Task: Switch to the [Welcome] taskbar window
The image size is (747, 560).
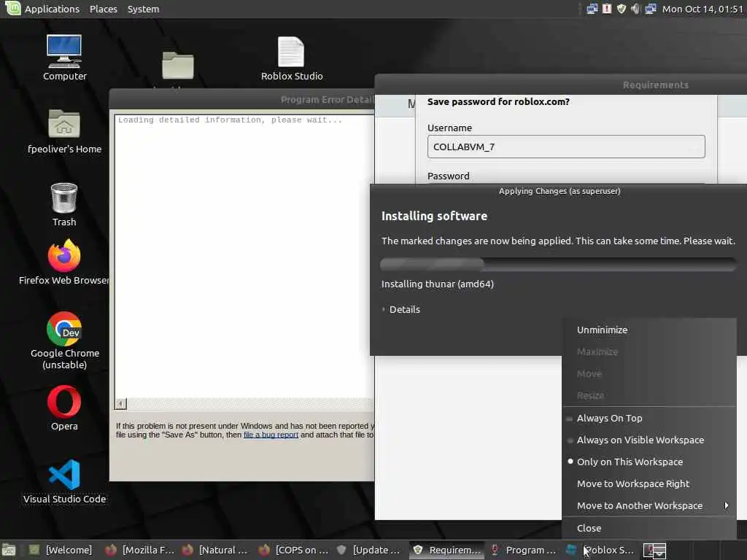Action: 62,551
